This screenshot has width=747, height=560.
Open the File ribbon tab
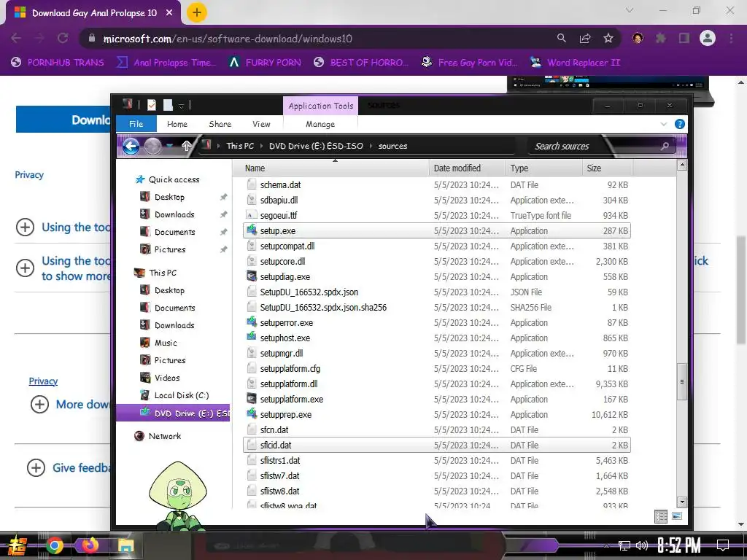[136, 124]
